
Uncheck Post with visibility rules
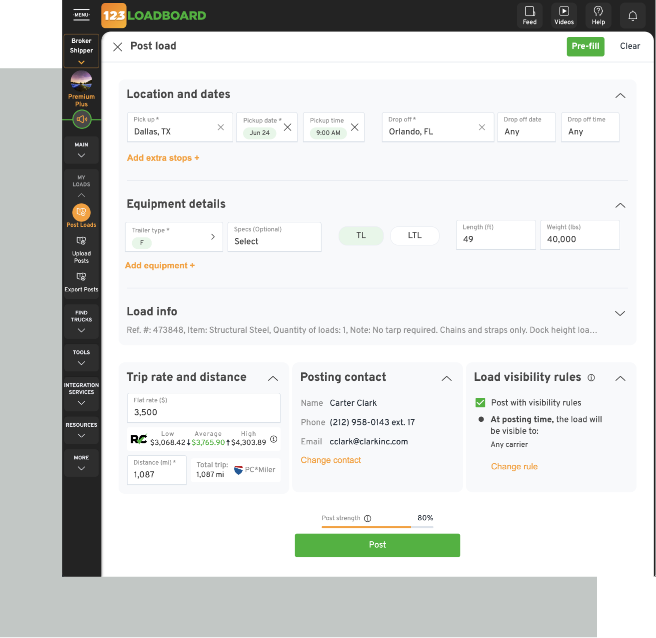480,402
